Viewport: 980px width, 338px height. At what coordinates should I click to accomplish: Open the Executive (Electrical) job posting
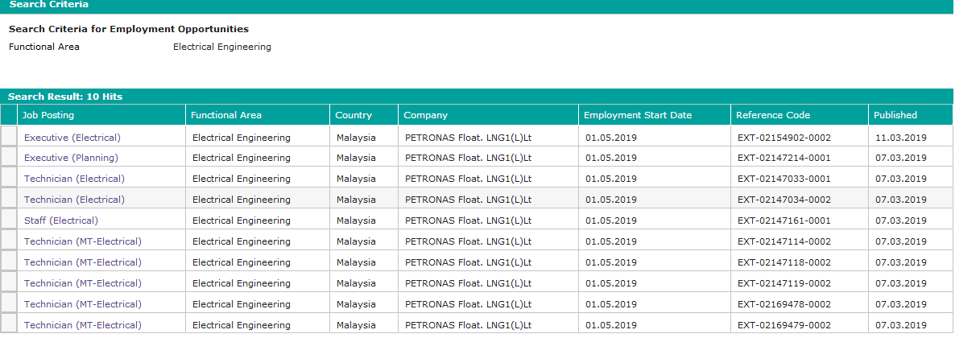tap(72, 138)
